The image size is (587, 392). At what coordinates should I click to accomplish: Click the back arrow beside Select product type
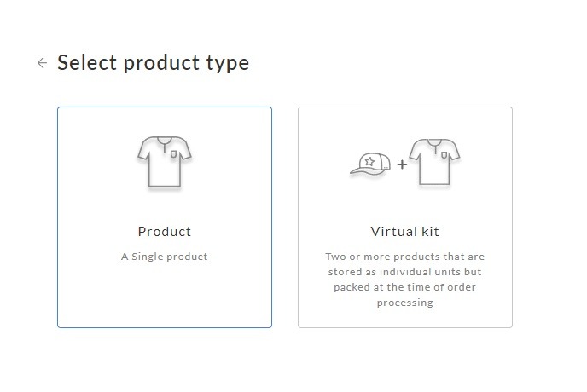43,63
